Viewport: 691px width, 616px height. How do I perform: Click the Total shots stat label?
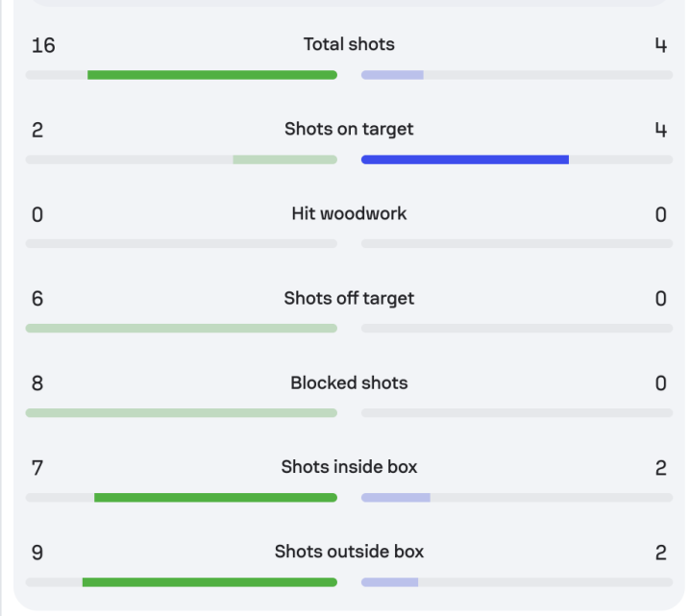[x=349, y=44]
